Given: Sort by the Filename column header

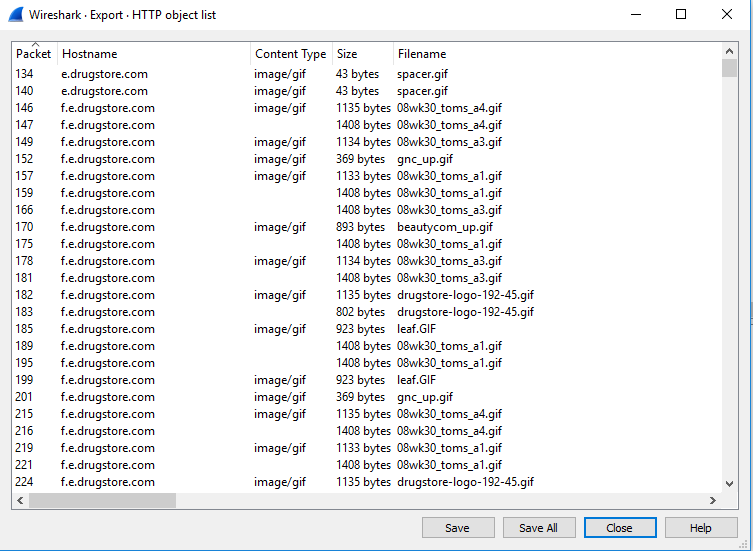Looking at the screenshot, I should coord(557,54).
